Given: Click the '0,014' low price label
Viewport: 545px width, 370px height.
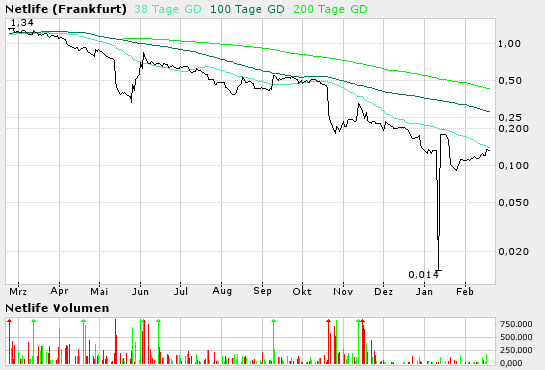Looking at the screenshot, I should pos(423,275).
